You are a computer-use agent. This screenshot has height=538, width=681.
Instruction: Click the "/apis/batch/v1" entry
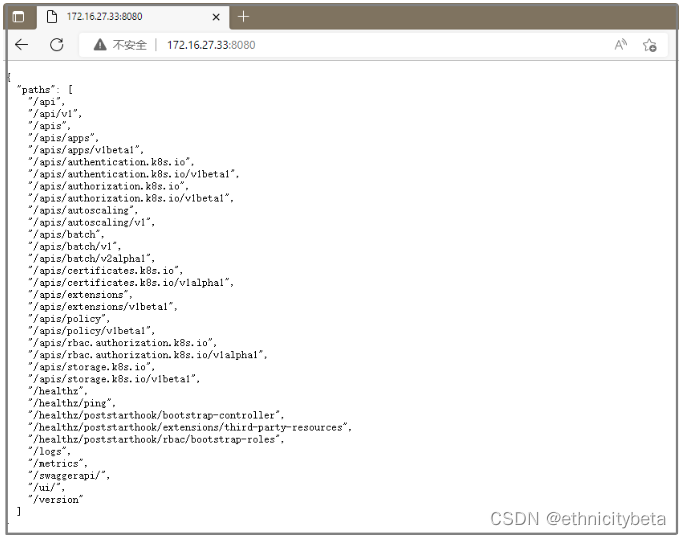coord(75,247)
